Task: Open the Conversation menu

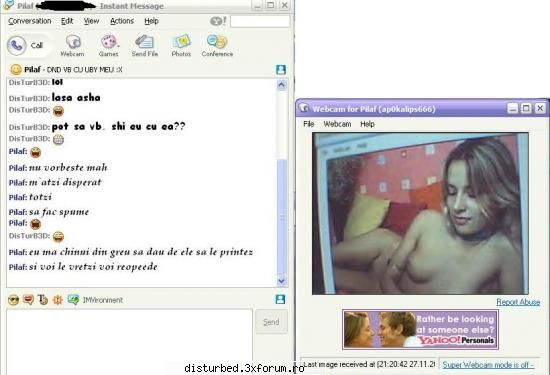Action: pyautogui.click(x=29, y=21)
